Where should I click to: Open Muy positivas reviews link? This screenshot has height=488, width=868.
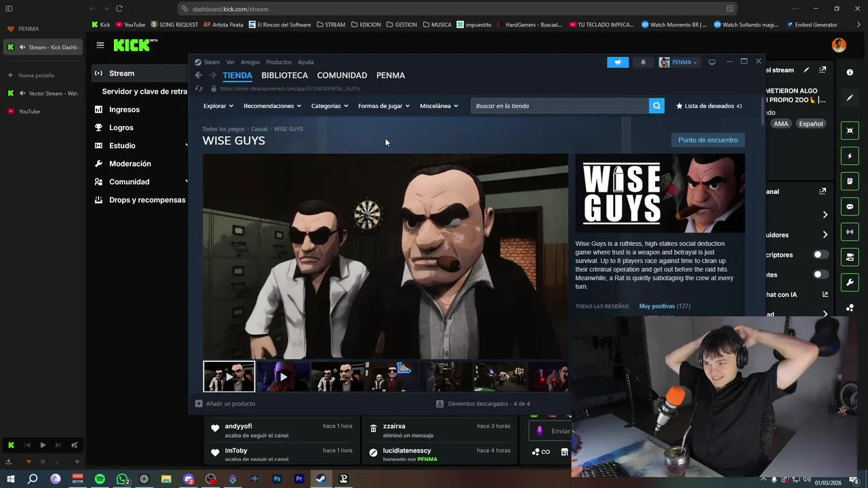pyautogui.click(x=657, y=306)
